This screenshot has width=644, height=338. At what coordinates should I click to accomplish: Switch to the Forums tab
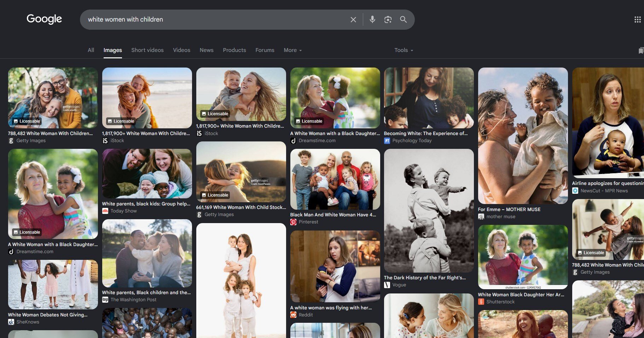coord(265,50)
